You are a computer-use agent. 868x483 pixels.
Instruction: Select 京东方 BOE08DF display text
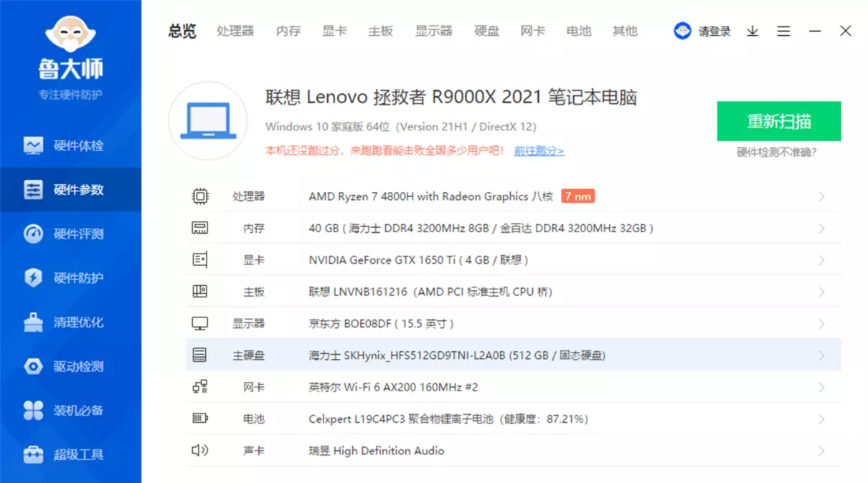point(382,324)
